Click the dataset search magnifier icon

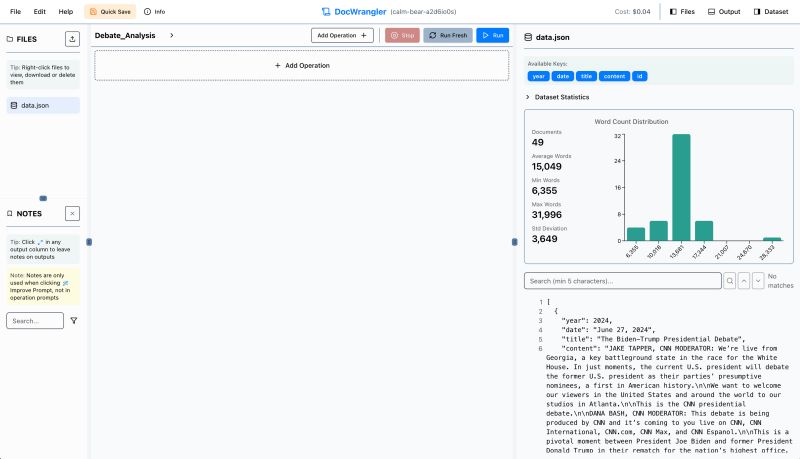730,281
